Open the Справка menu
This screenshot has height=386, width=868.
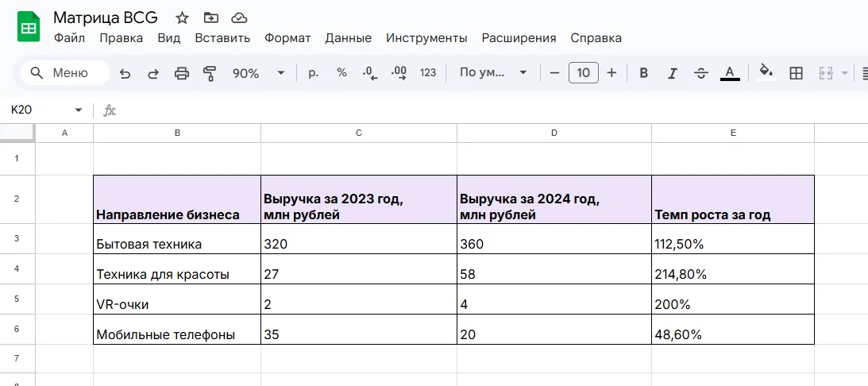coord(596,38)
